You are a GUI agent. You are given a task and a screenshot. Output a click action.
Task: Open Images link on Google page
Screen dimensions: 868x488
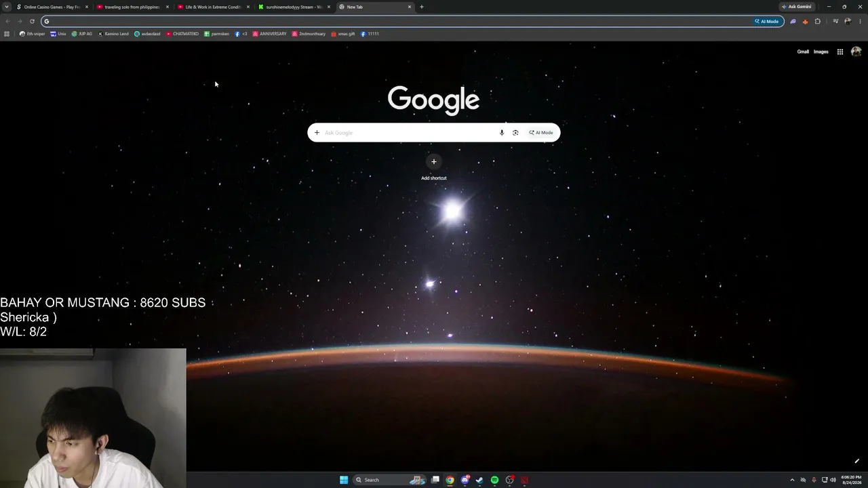(821, 52)
